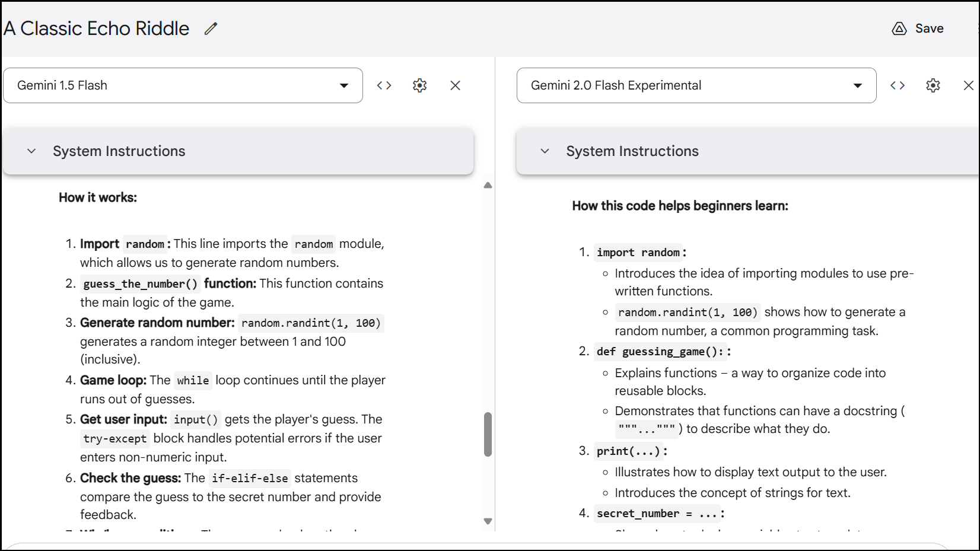The image size is (980, 551).
Task: Click the 'Get user input:' list item label
Action: 123,419
